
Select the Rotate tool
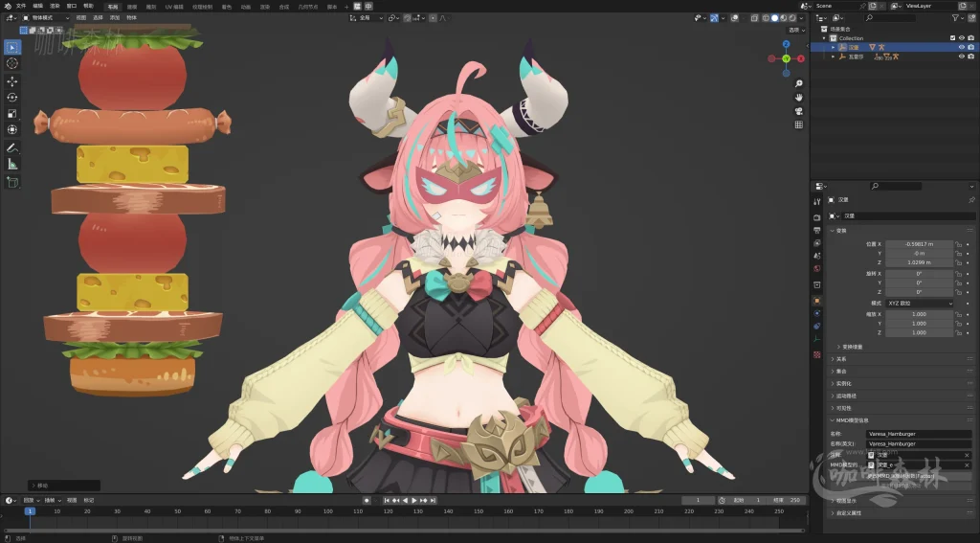click(11, 97)
